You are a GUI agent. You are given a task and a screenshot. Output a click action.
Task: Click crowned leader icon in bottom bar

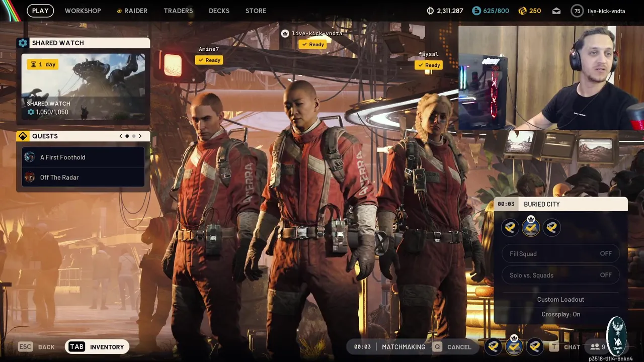(514, 346)
